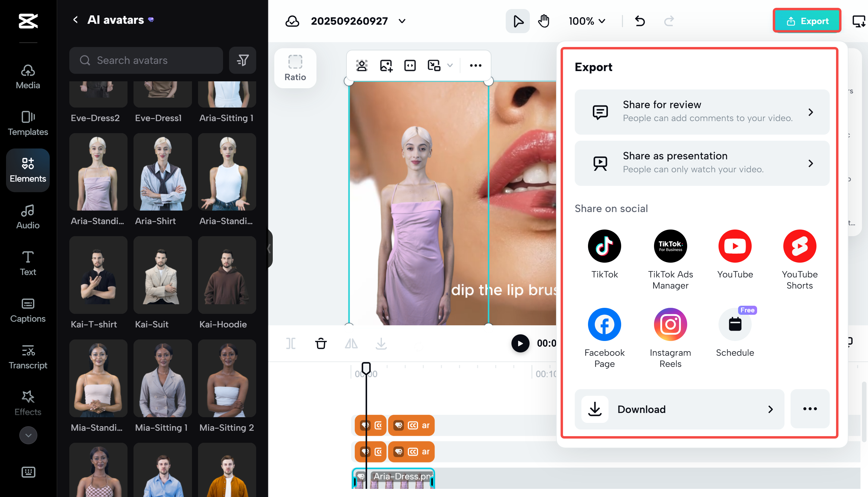Play the video preview
Image resolution: width=868 pixels, height=497 pixels.
[520, 343]
